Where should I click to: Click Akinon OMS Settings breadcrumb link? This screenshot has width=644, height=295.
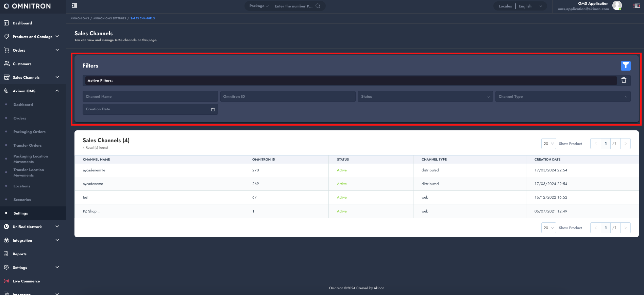point(109,18)
